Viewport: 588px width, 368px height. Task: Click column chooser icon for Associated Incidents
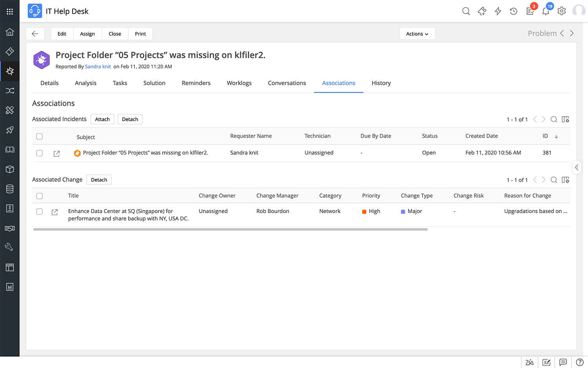point(565,119)
